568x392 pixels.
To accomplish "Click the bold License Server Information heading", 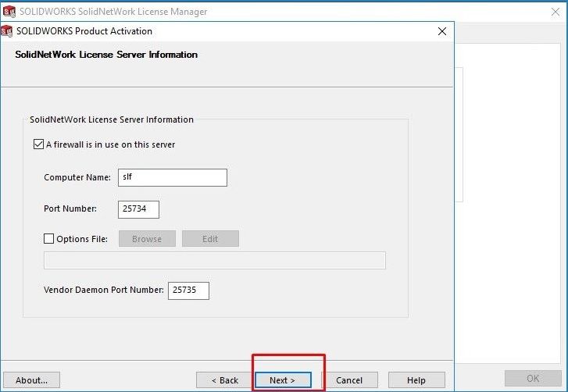I will [x=106, y=55].
